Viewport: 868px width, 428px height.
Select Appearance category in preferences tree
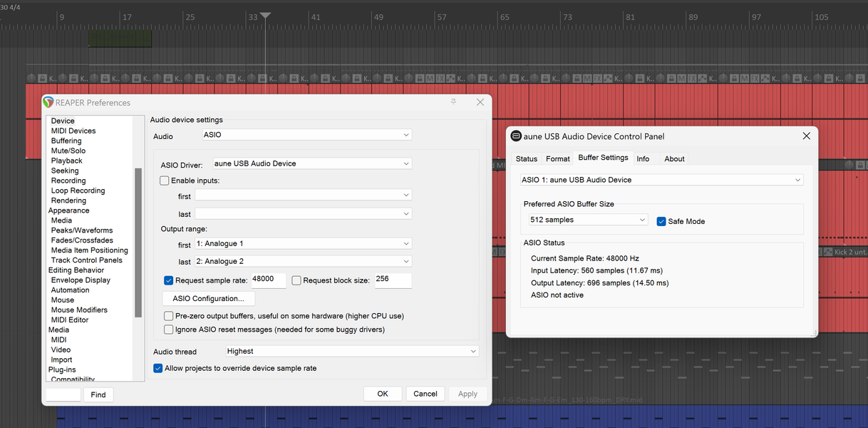[69, 211]
